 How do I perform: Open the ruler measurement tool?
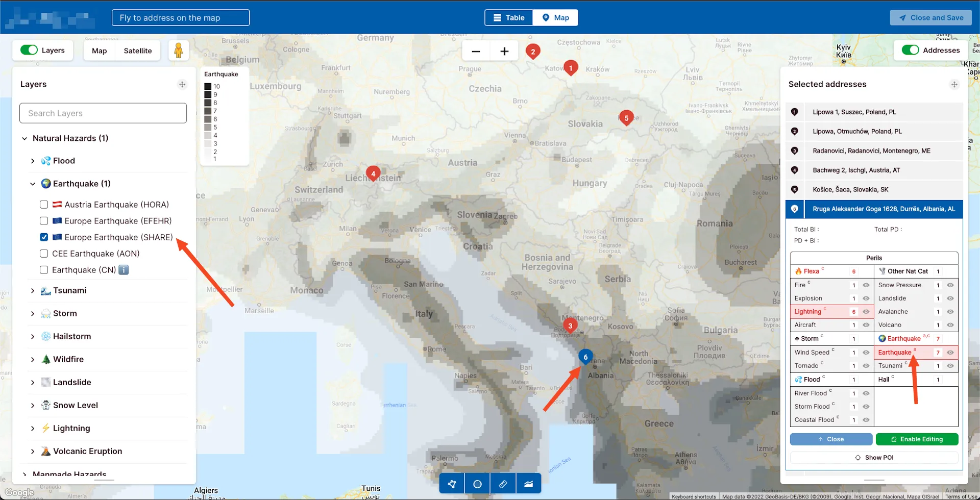pyautogui.click(x=503, y=483)
